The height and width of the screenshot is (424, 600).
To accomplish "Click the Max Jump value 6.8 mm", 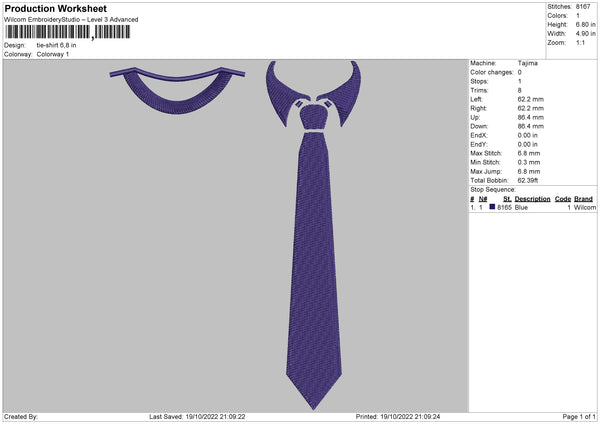I will tap(528, 171).
